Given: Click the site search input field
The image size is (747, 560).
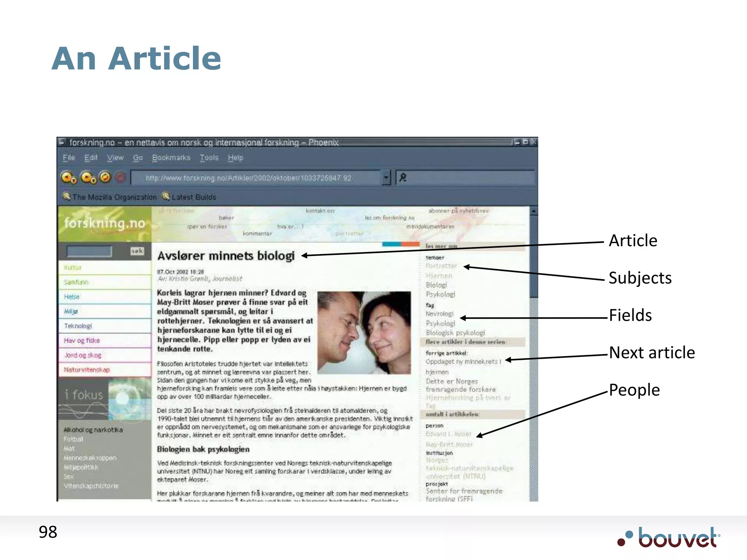Looking at the screenshot, I should click(x=89, y=251).
